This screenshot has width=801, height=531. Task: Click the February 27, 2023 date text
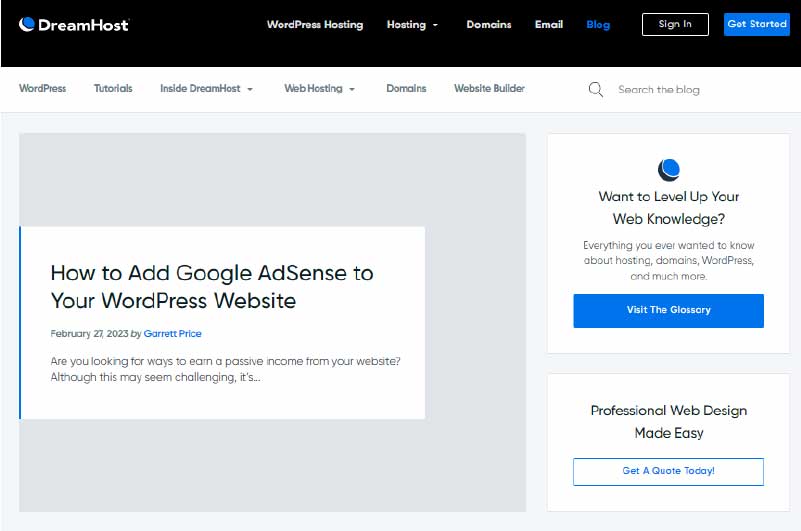[89, 334]
